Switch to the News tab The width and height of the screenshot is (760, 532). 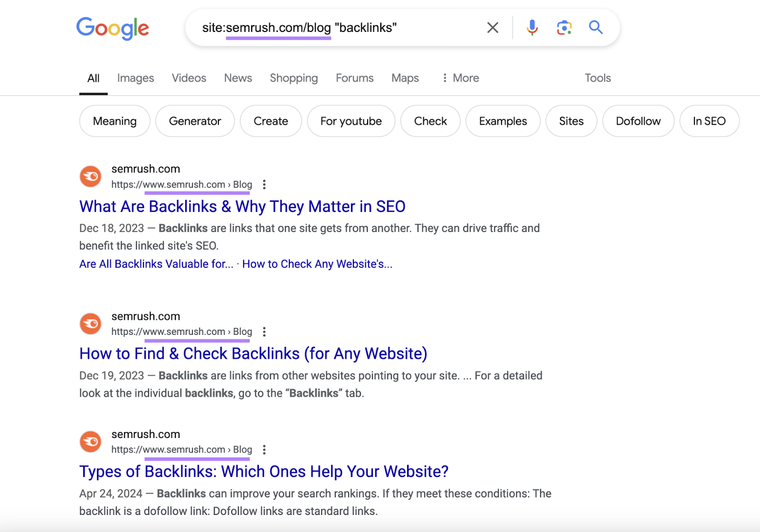237,77
